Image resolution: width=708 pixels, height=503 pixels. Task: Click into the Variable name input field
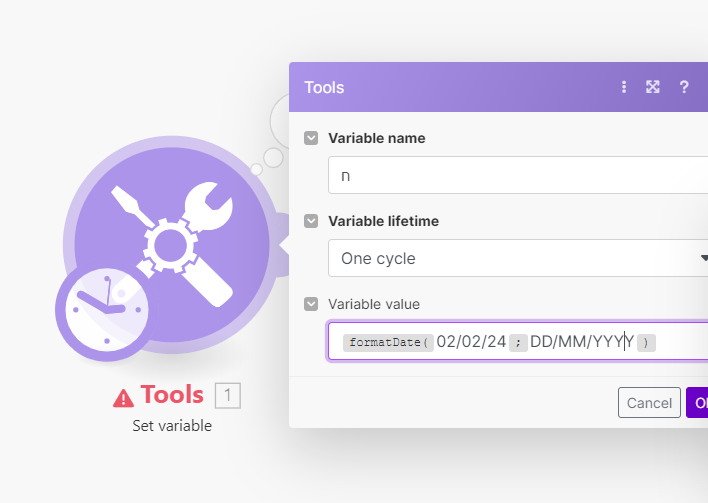pos(520,175)
